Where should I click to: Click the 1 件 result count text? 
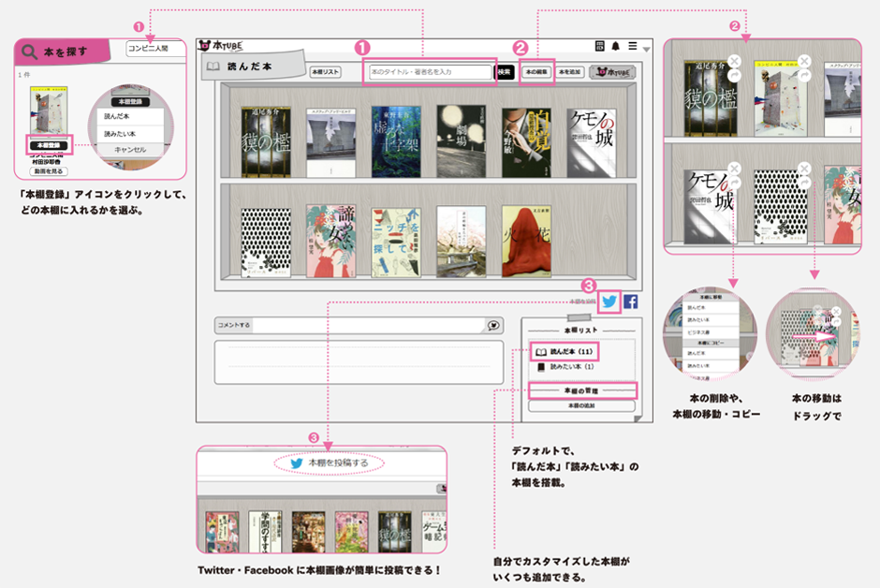tap(24, 75)
